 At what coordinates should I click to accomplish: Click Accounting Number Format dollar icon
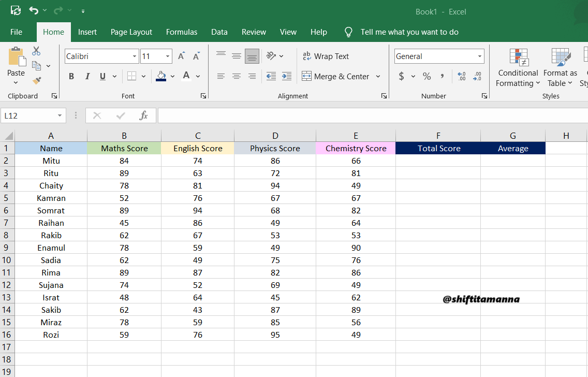[401, 77]
